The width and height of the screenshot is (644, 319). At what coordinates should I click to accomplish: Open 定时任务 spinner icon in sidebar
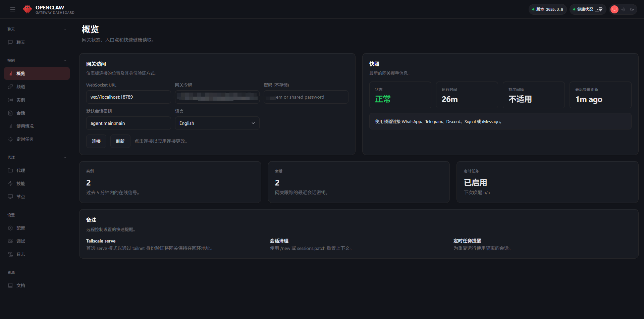[10, 139]
